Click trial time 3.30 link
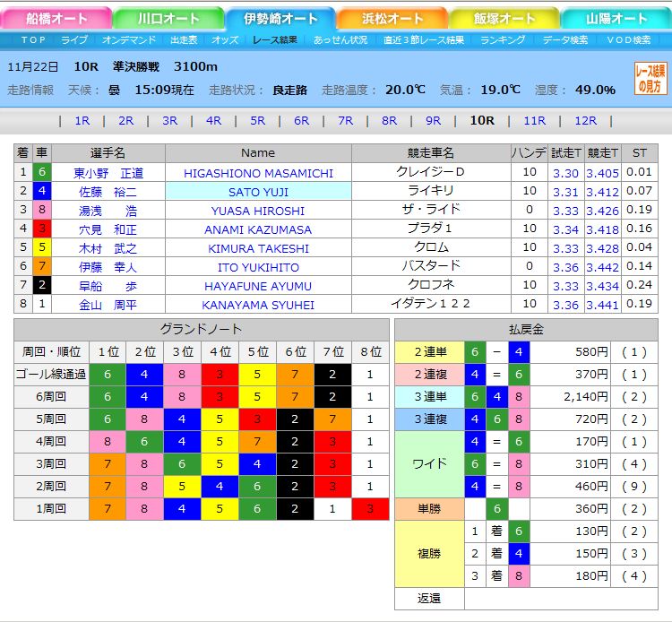Screen dimensions: 672x622 (565, 173)
